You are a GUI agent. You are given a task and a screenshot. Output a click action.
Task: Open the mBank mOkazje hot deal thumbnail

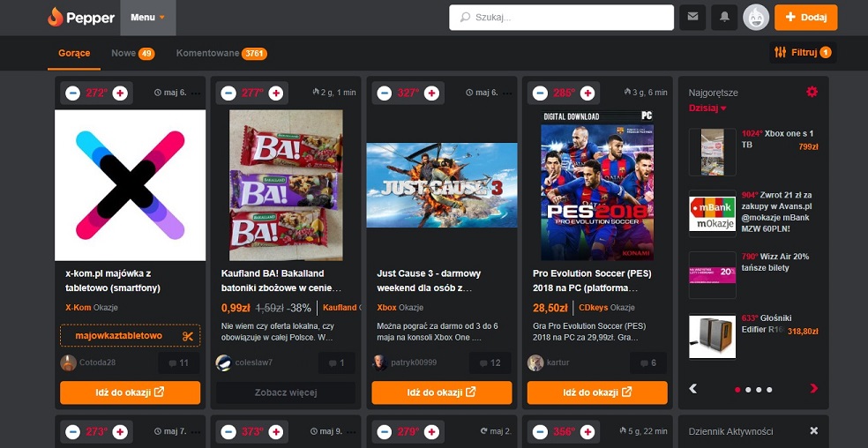[x=713, y=213]
